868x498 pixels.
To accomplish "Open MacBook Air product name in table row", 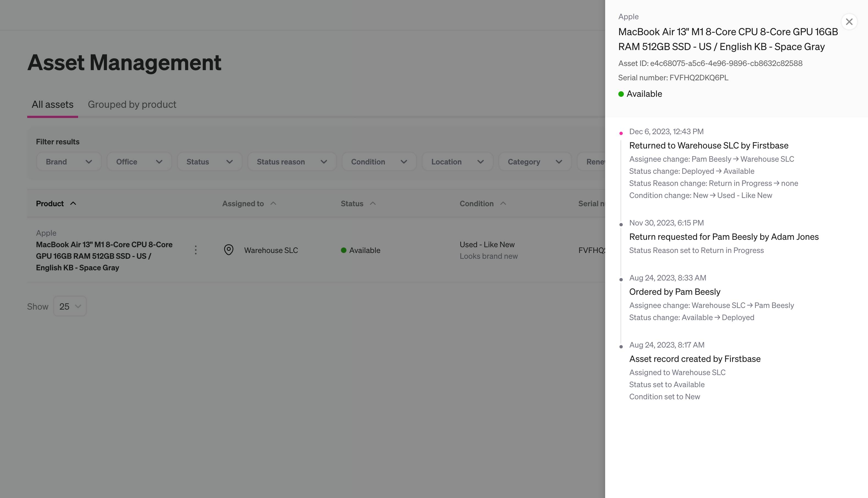I will [x=104, y=256].
